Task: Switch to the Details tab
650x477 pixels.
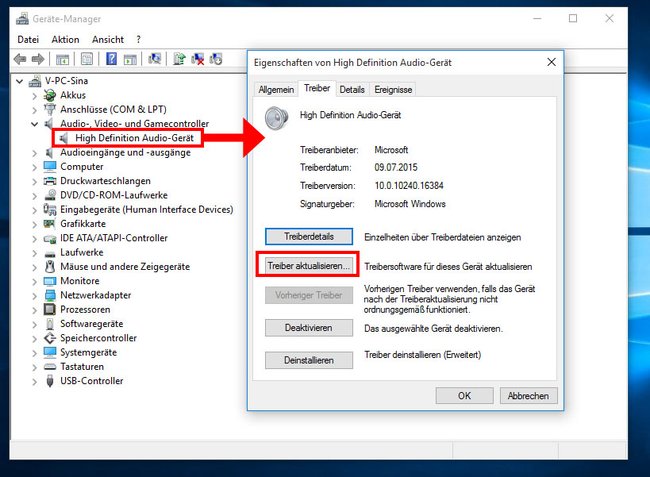Action: [352, 90]
